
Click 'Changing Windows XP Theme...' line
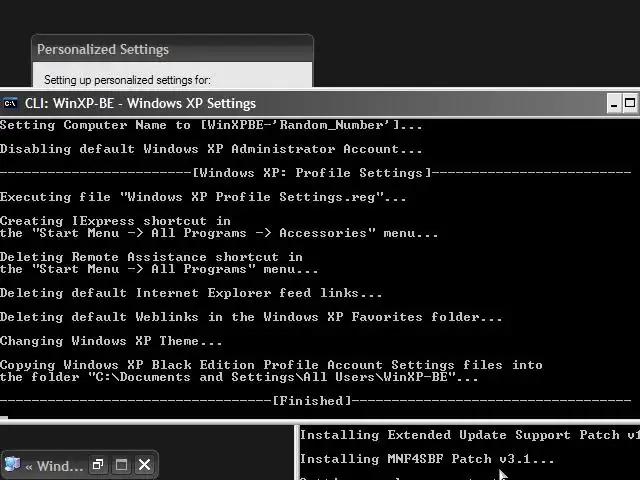coord(111,341)
